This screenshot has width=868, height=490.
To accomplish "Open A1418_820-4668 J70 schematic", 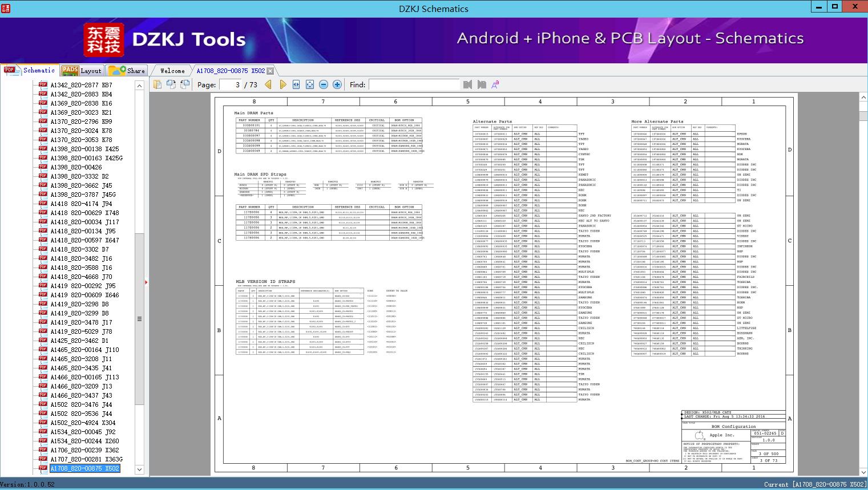I will tap(81, 277).
